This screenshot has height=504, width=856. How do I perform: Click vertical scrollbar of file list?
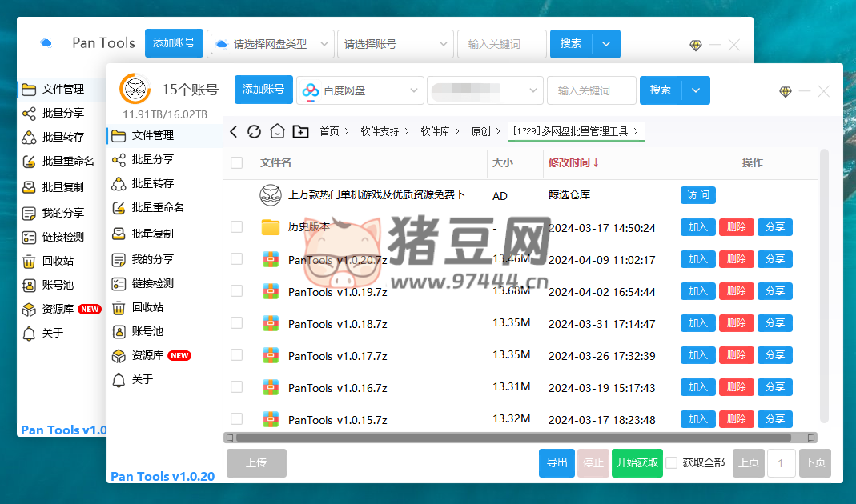(x=824, y=287)
